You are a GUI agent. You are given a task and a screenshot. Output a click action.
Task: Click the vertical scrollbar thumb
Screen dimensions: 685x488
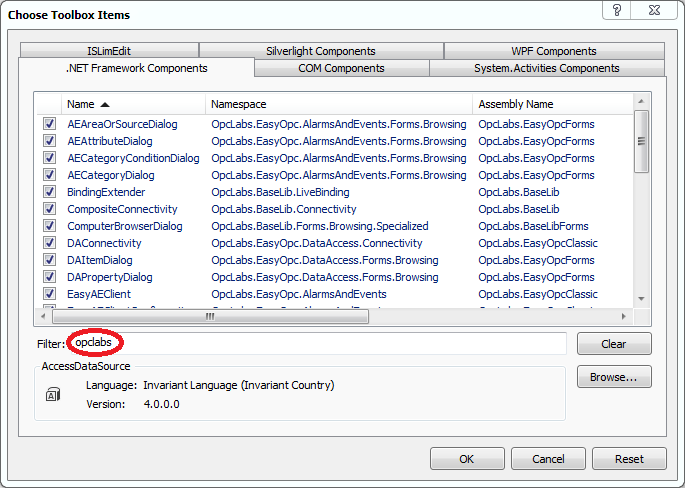[641, 142]
